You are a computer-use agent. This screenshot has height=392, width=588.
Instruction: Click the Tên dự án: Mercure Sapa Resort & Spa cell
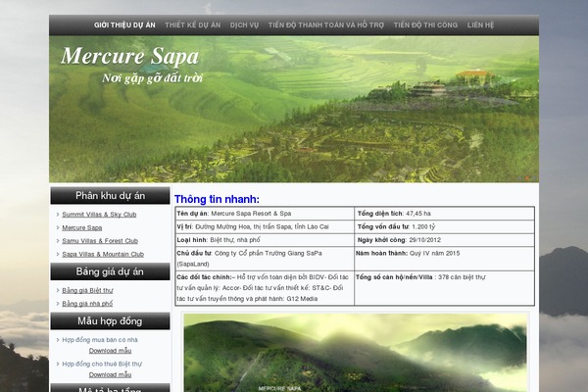[265, 214]
